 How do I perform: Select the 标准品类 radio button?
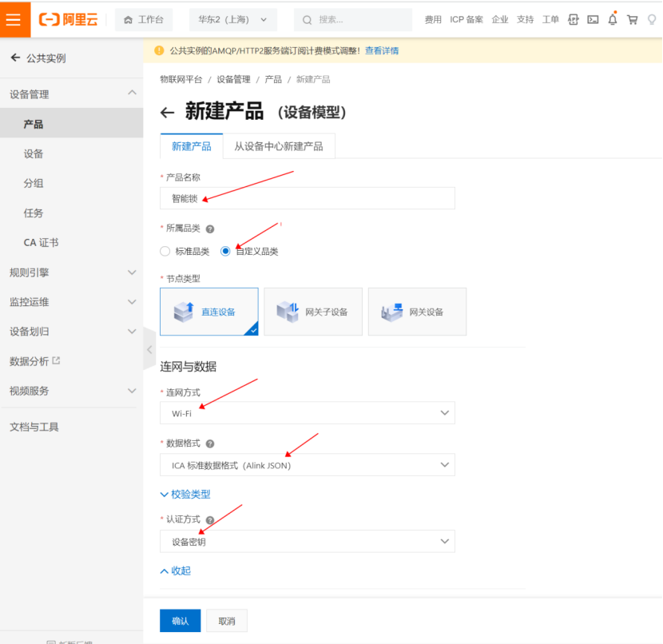click(x=165, y=250)
